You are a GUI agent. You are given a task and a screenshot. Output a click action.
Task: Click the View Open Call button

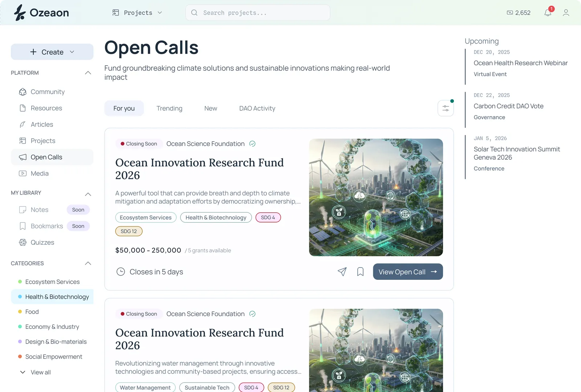(408, 272)
